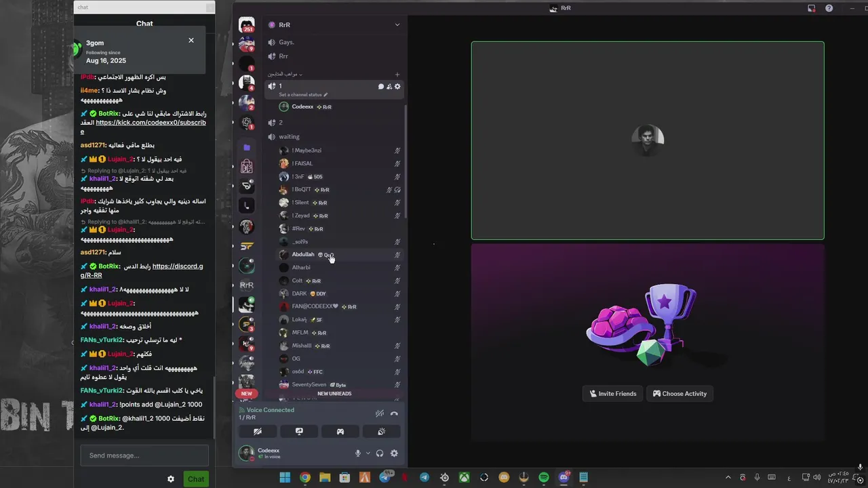Viewport: 868px width, 488px height.
Task: Click the channel list scrollbar in Discord
Action: [405, 162]
